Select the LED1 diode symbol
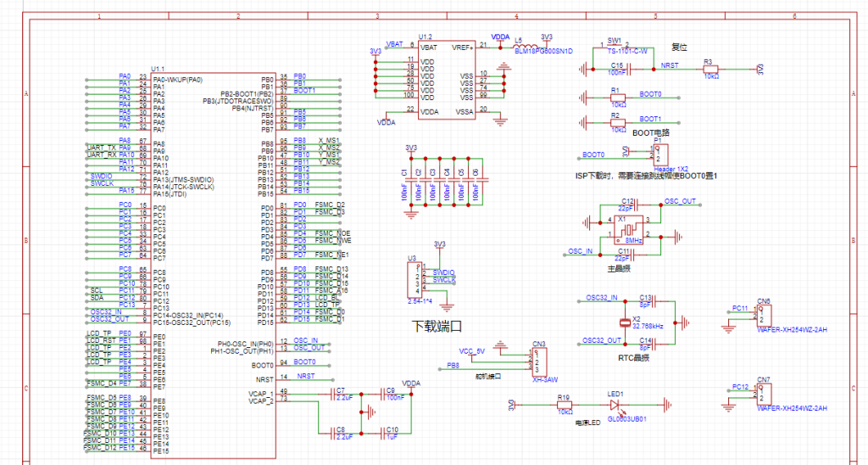 [x=614, y=404]
